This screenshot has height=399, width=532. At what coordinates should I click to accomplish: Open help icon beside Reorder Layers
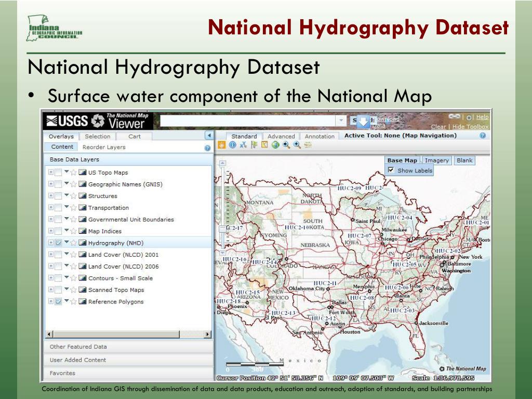pyautogui.click(x=207, y=148)
